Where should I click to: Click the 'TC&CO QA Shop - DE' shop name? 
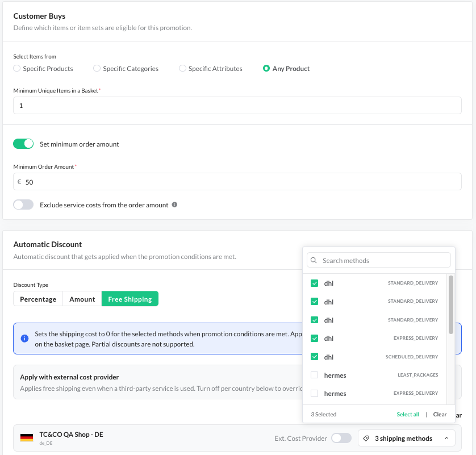point(72,435)
